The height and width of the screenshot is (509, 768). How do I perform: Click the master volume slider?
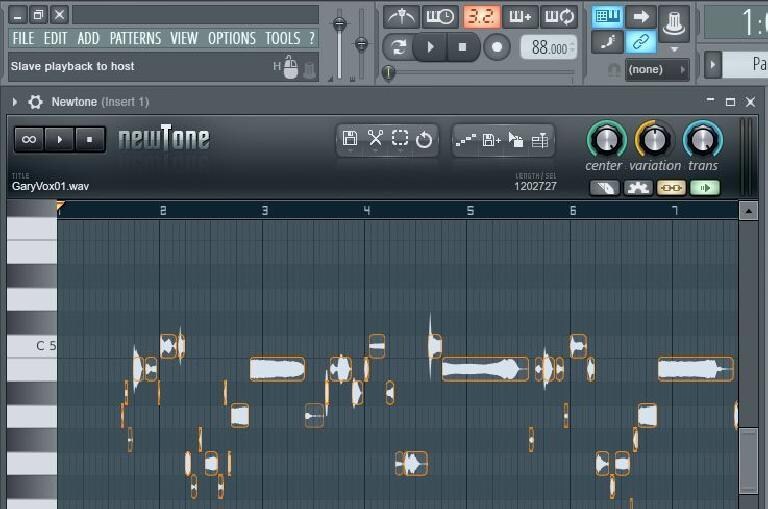[x=339, y=24]
